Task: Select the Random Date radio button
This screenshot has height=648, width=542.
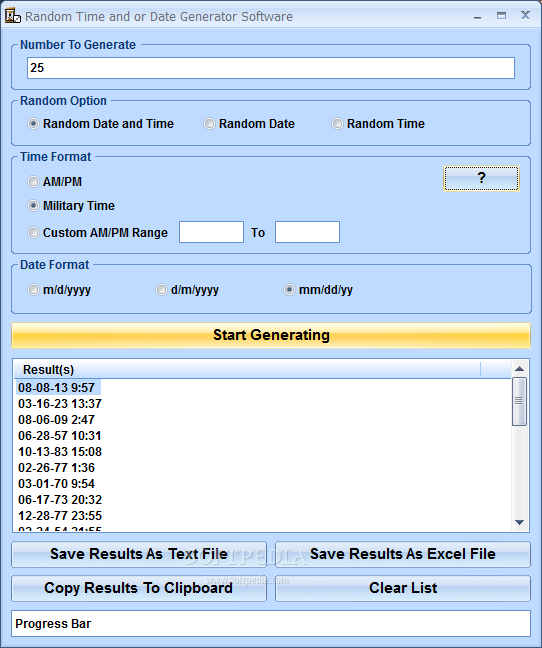Action: [x=249, y=124]
